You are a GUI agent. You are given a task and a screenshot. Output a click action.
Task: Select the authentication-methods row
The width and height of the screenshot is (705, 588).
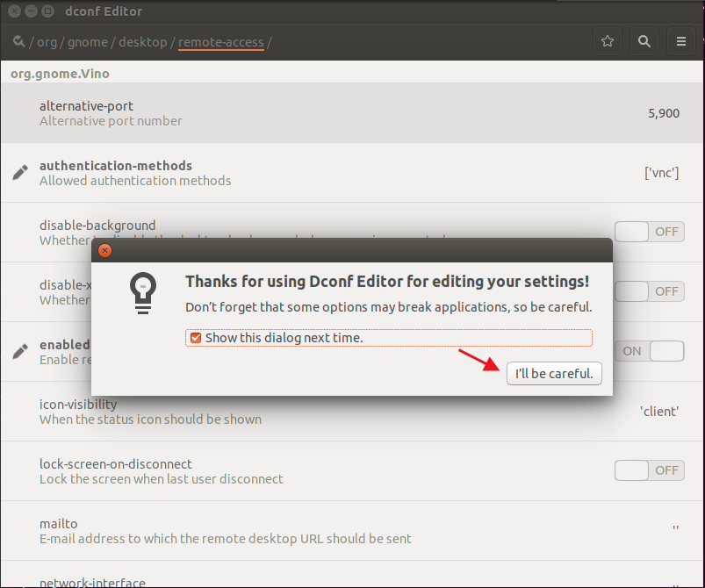tap(352, 173)
